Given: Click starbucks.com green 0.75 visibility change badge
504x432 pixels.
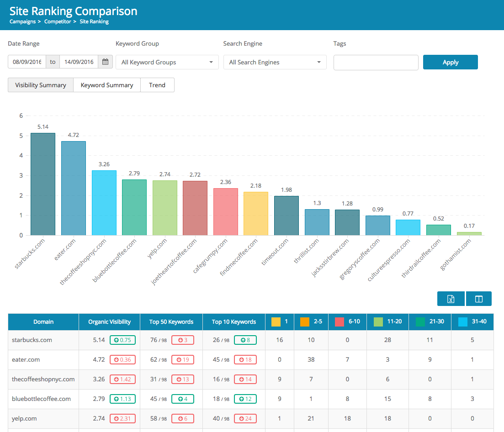Looking at the screenshot, I should point(122,340).
